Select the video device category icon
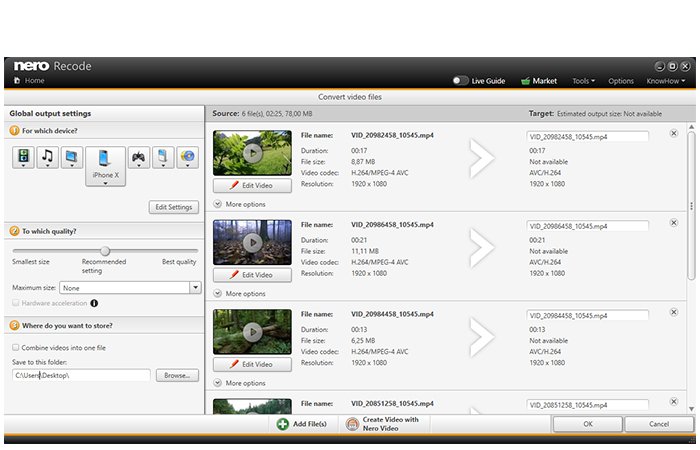This screenshot has height=450, width=700. [x=23, y=157]
